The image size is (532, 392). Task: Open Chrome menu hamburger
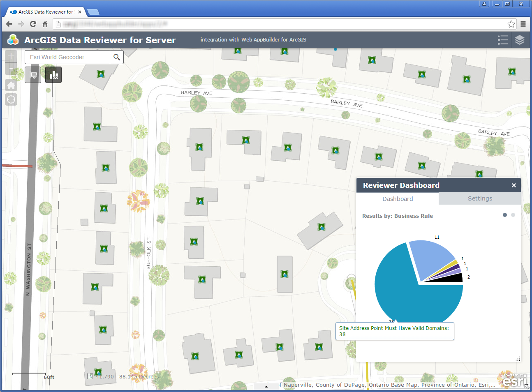(523, 24)
